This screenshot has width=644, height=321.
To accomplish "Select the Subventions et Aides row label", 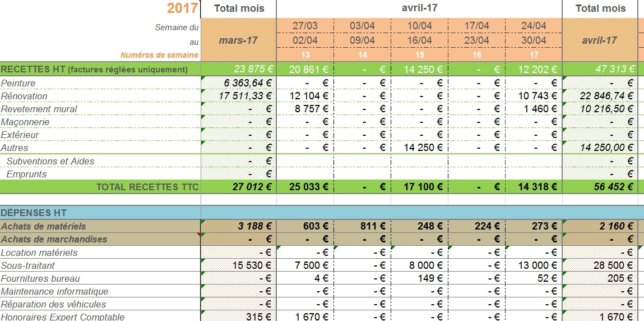I will tap(50, 161).
